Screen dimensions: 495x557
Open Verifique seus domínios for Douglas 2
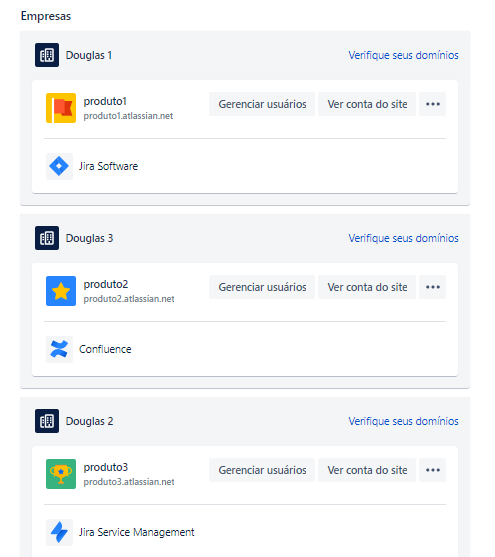(403, 421)
